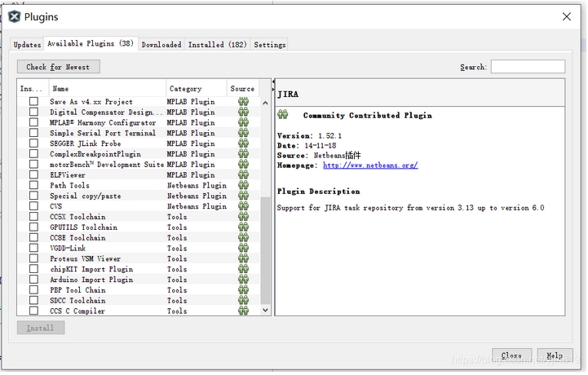Sort list by Source column header
Viewport: 588px width, 375px height.
coord(243,89)
